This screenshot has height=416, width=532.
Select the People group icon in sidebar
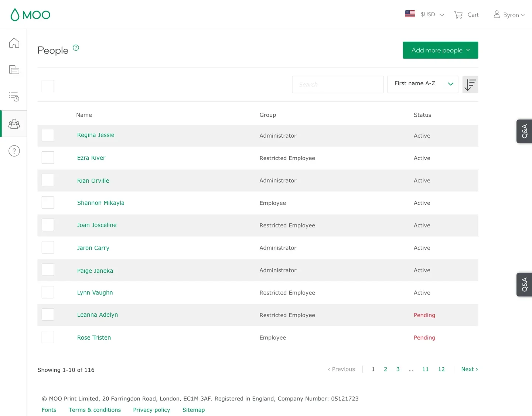(14, 124)
